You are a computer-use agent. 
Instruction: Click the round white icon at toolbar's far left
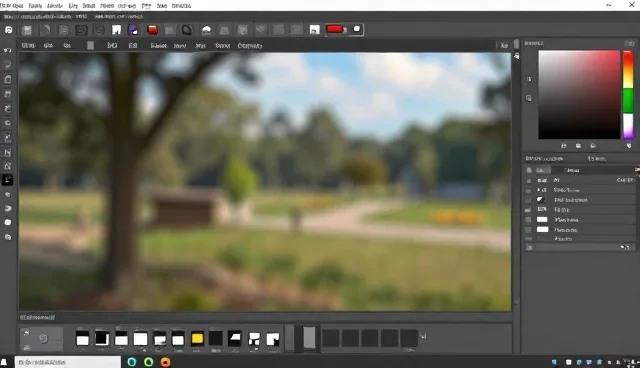(9, 30)
